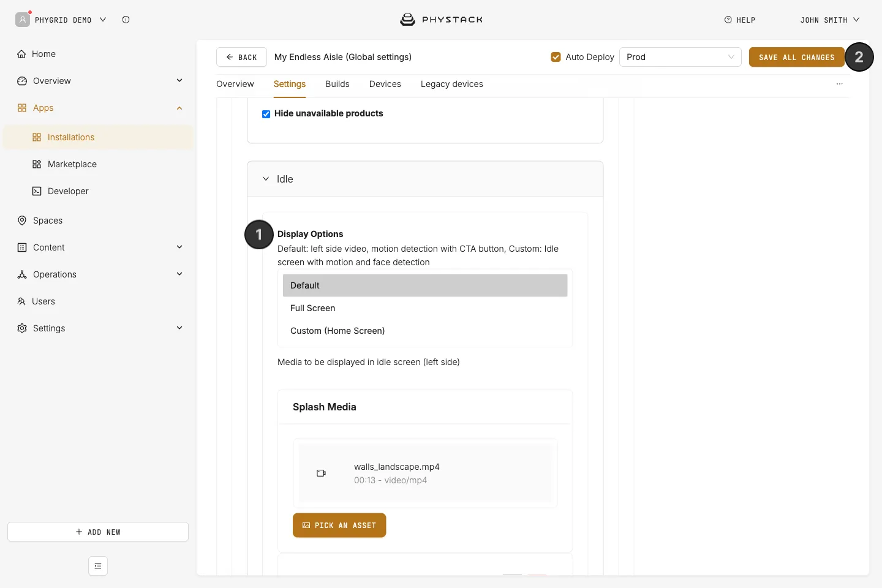The height and width of the screenshot is (588, 882).
Task: Select the Default display option
Action: tap(425, 285)
